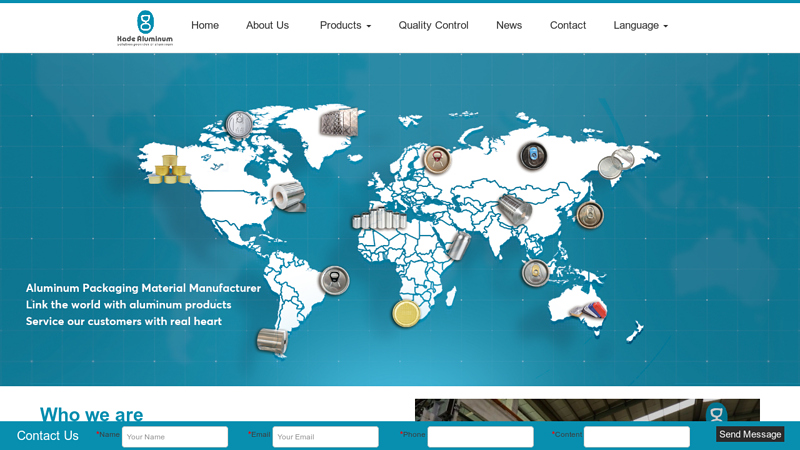Click the Send Message button

(750, 434)
